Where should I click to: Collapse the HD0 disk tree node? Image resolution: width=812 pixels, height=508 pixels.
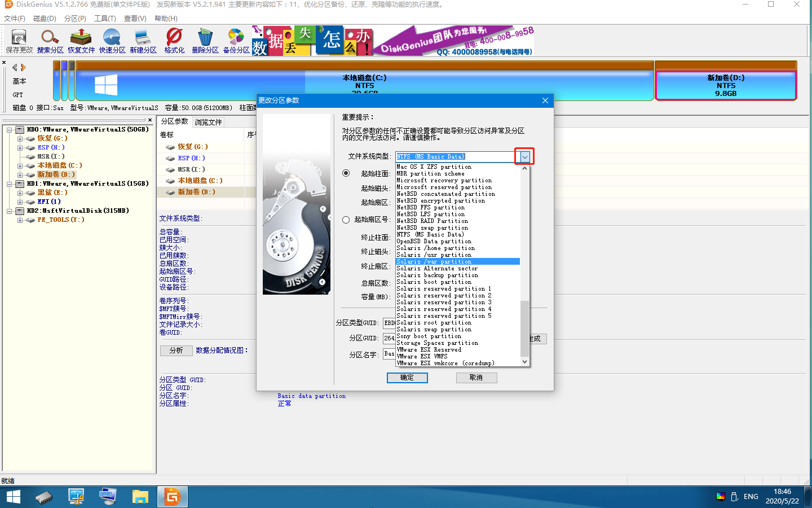pos(10,129)
